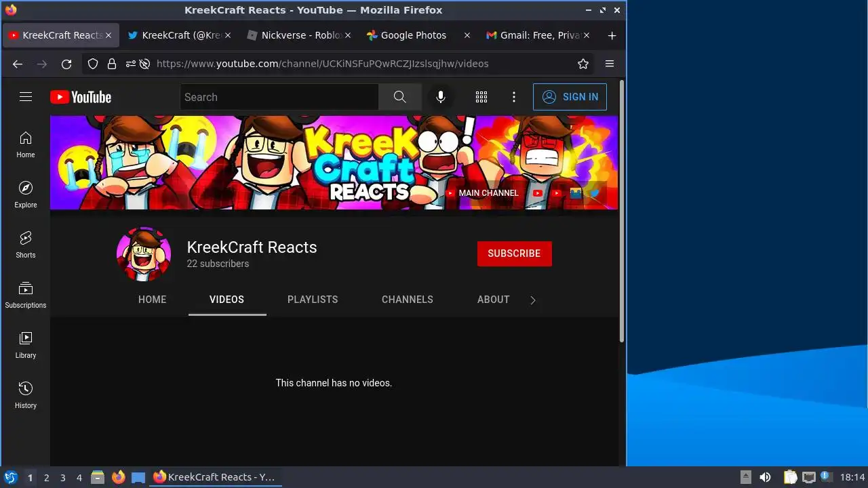Image resolution: width=868 pixels, height=488 pixels.
Task: Switch to the PLAYLISTS tab
Action: tap(313, 300)
